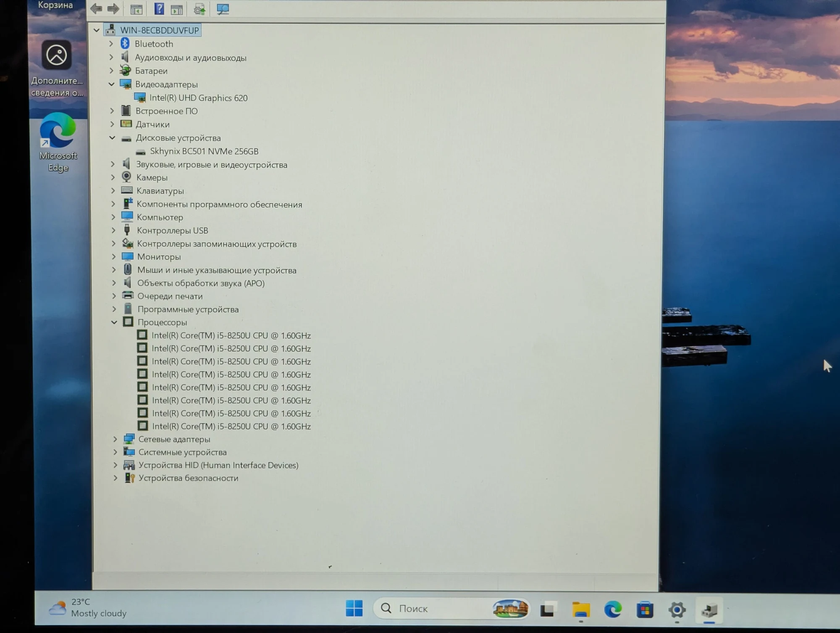Select Очереди печати category
This screenshot has height=633, width=840.
click(x=170, y=296)
